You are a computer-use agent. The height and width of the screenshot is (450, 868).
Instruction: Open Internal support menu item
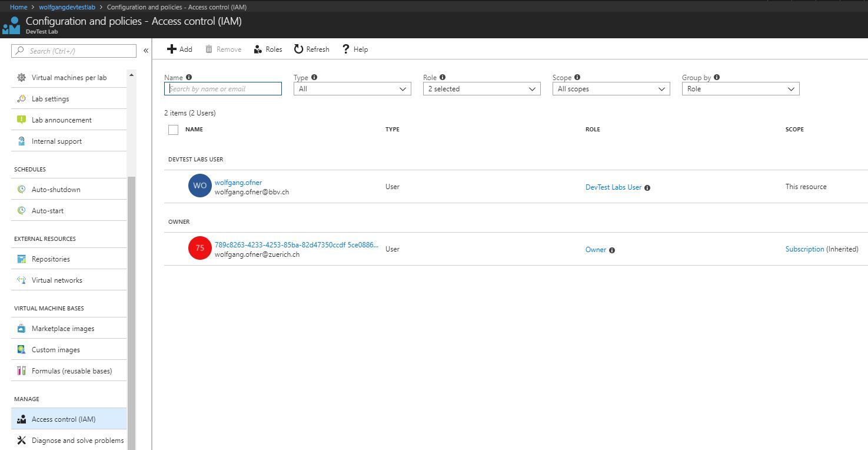[x=69, y=141]
